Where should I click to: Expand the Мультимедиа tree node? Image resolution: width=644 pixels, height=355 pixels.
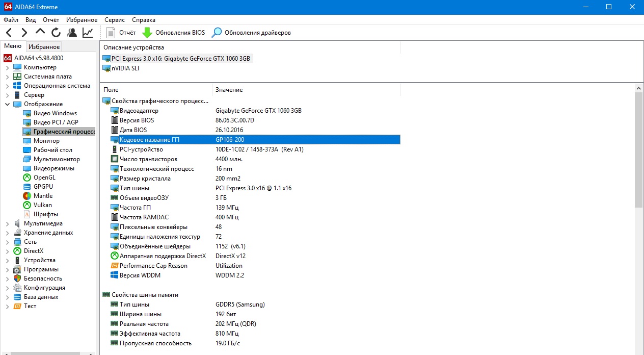7,224
